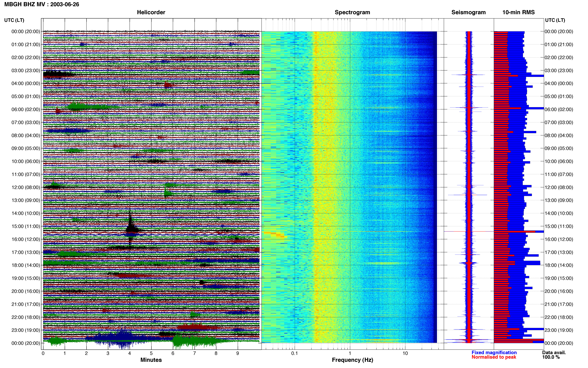Click the '0.1' frequency tick label
588x368 pixels.
point(295,353)
